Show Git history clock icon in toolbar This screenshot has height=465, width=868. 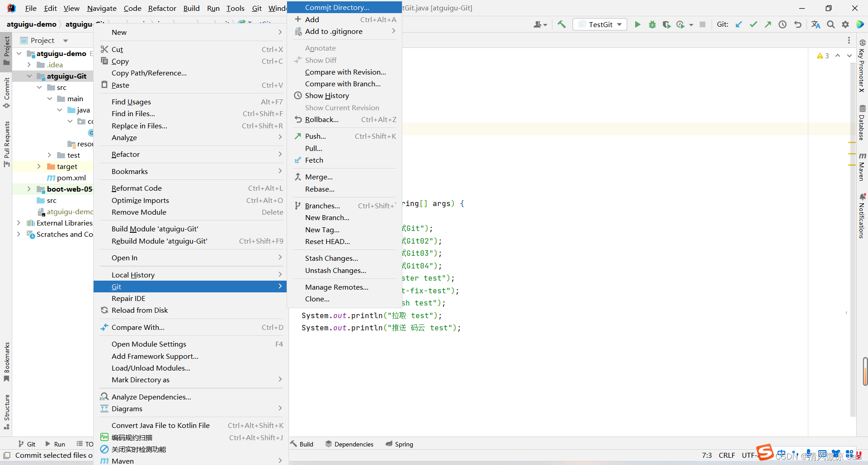point(783,24)
